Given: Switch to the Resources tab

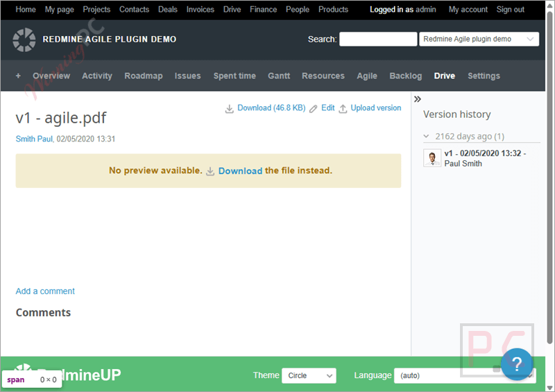Looking at the screenshot, I should 323,76.
